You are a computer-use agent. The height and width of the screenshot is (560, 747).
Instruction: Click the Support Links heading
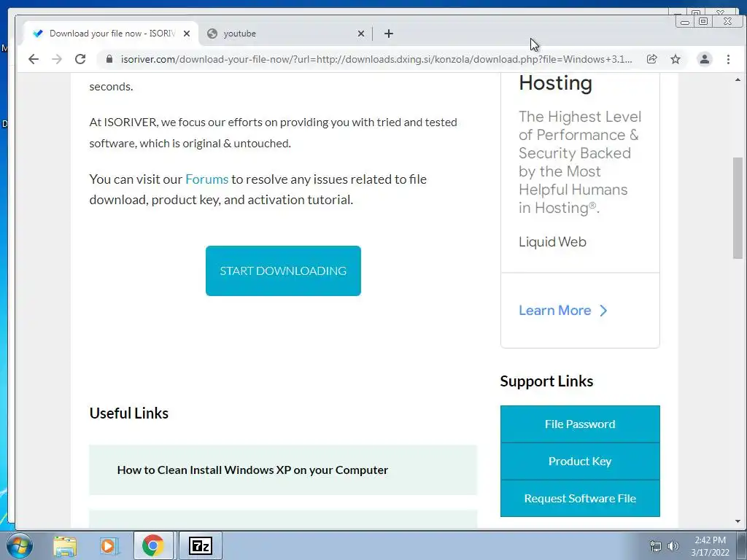[x=546, y=381]
